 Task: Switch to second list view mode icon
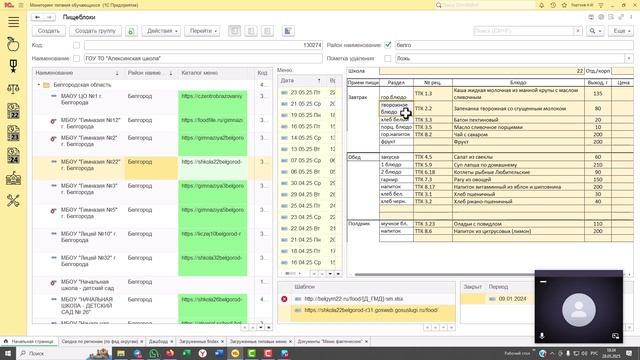click(251, 31)
